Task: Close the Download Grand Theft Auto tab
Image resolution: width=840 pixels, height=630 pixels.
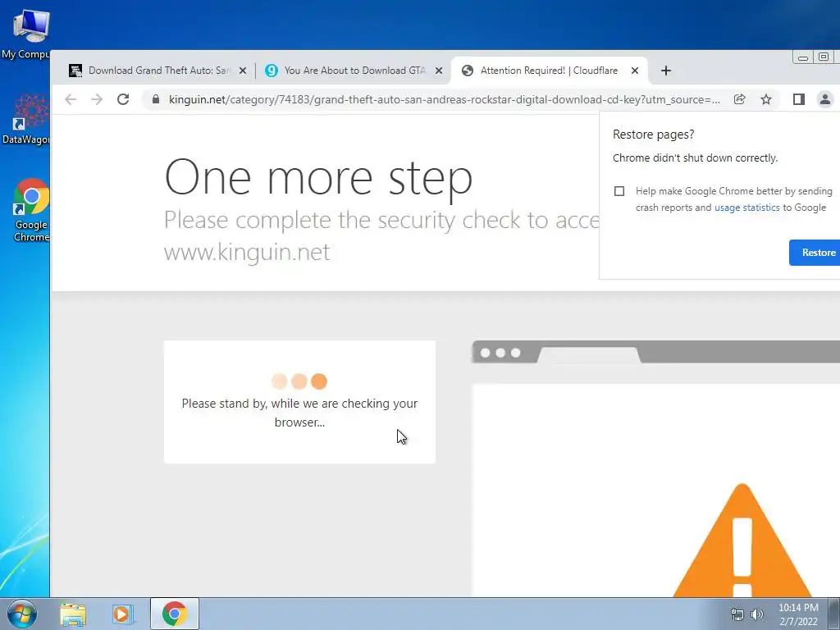Action: 243,71
